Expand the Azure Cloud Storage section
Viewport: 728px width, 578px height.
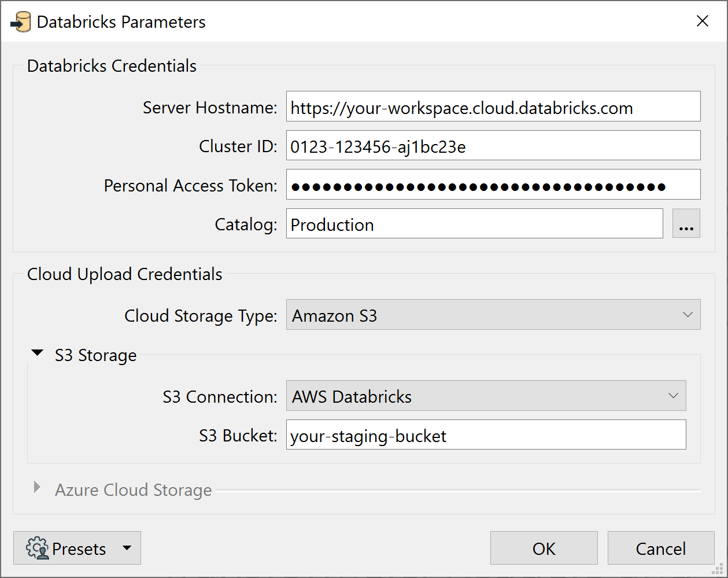pyautogui.click(x=36, y=488)
